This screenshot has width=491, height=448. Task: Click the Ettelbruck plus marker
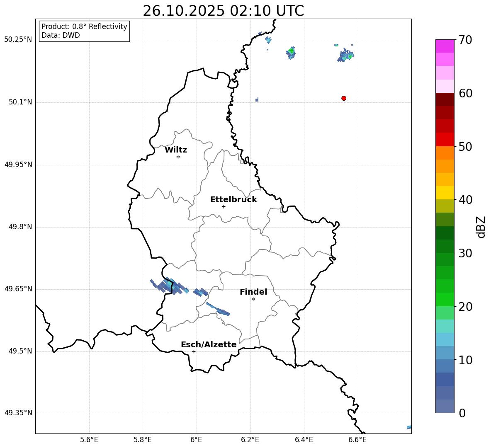224,206
